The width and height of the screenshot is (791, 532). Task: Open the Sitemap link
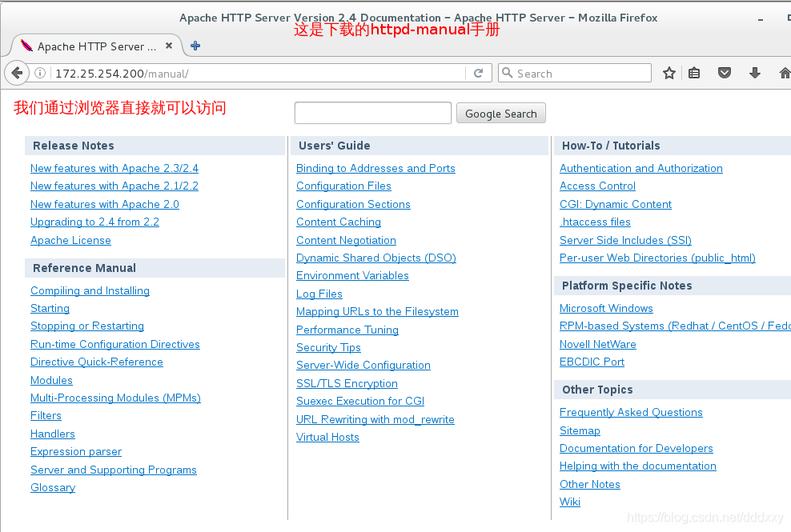pos(580,430)
